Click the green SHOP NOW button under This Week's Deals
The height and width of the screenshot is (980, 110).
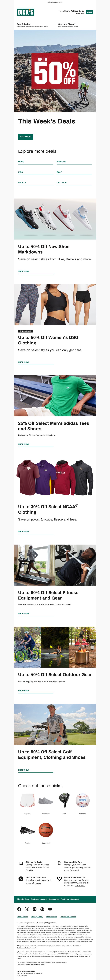[26, 137]
